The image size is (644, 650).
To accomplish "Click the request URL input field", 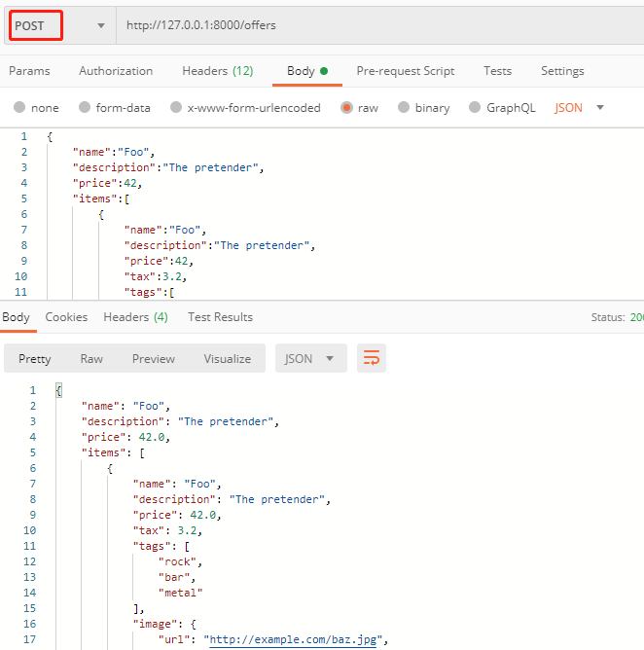I will click(x=379, y=25).
